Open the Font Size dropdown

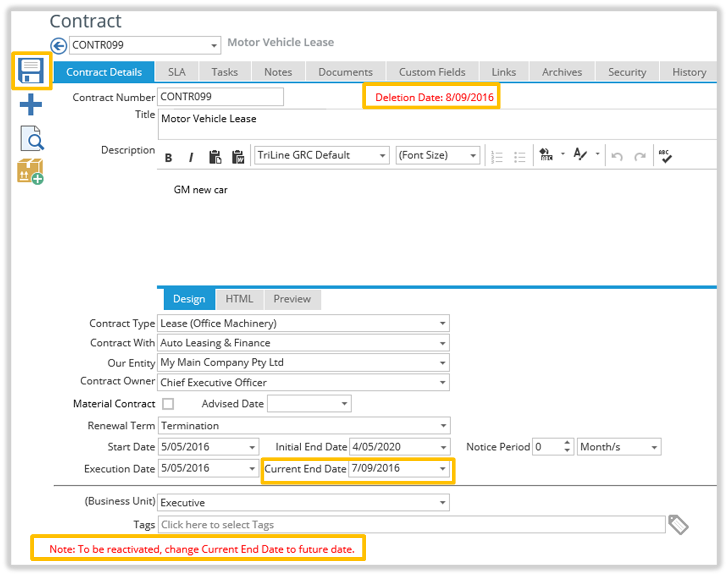[x=473, y=156]
